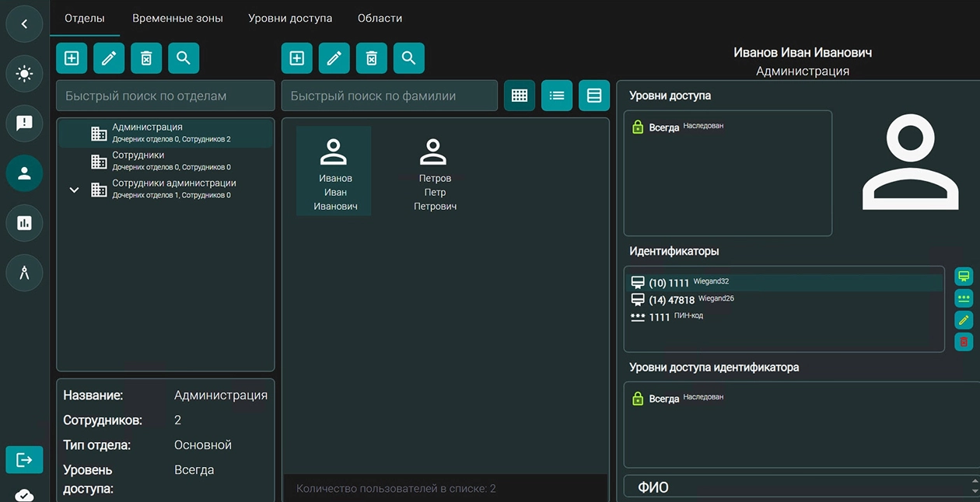
Task: Add a new employee with plus icon
Action: pos(297,58)
